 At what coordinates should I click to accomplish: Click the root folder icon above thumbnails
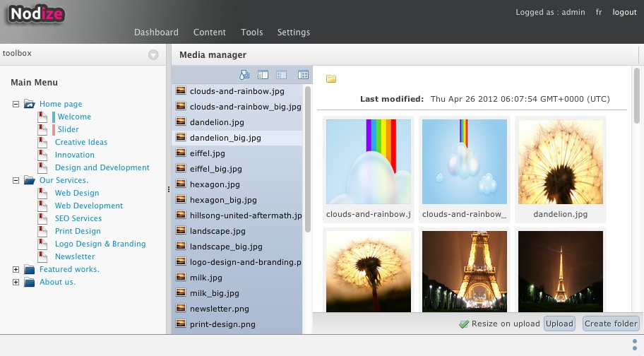click(331, 78)
